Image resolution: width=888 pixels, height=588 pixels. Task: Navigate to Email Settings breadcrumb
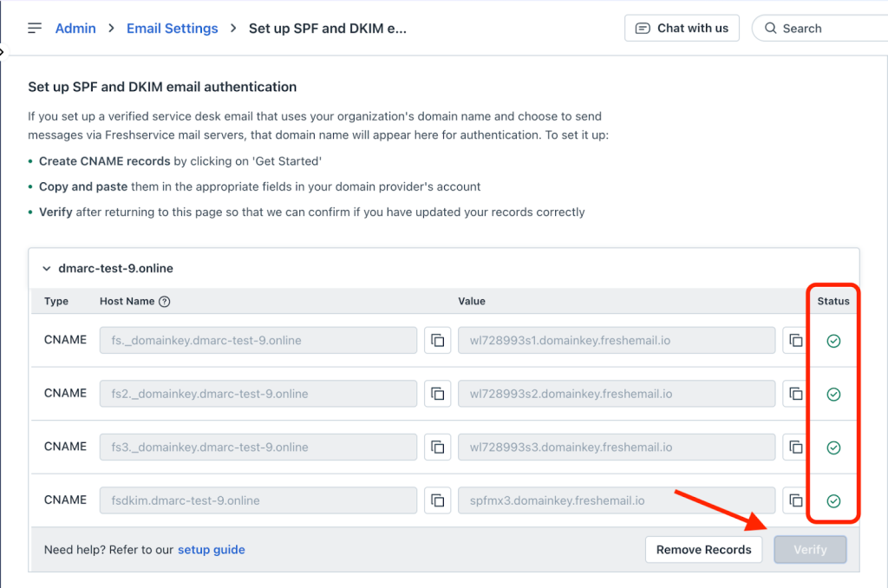pyautogui.click(x=172, y=29)
